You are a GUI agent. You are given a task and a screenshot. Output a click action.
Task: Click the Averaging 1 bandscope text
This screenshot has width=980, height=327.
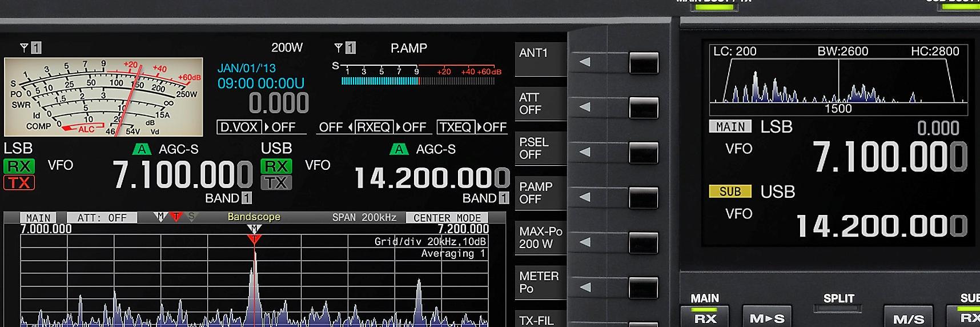pyautogui.click(x=453, y=253)
